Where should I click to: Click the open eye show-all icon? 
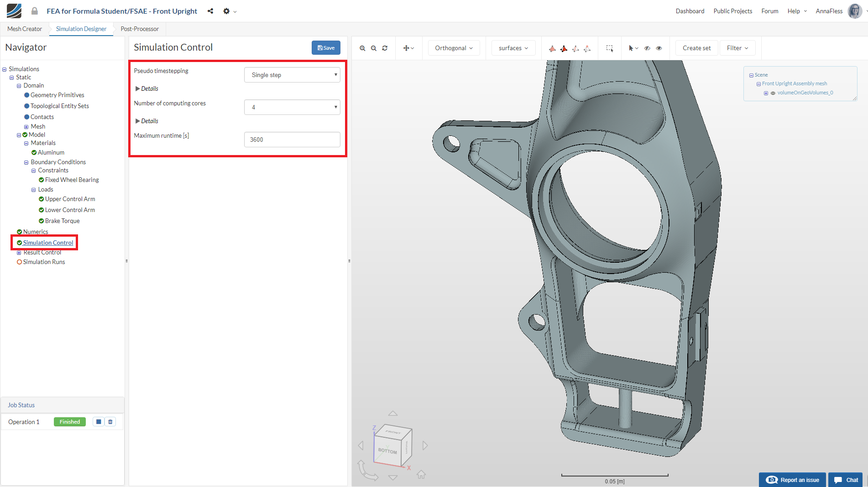point(659,48)
